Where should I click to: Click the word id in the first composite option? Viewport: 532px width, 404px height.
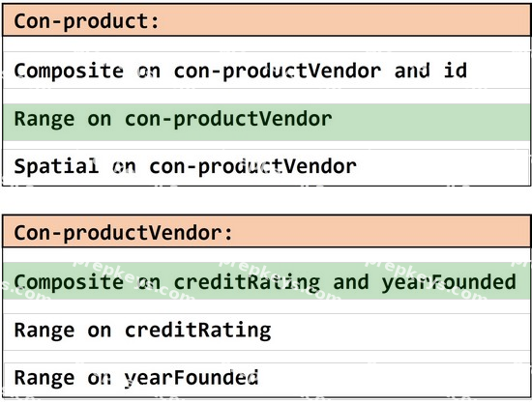click(455, 71)
